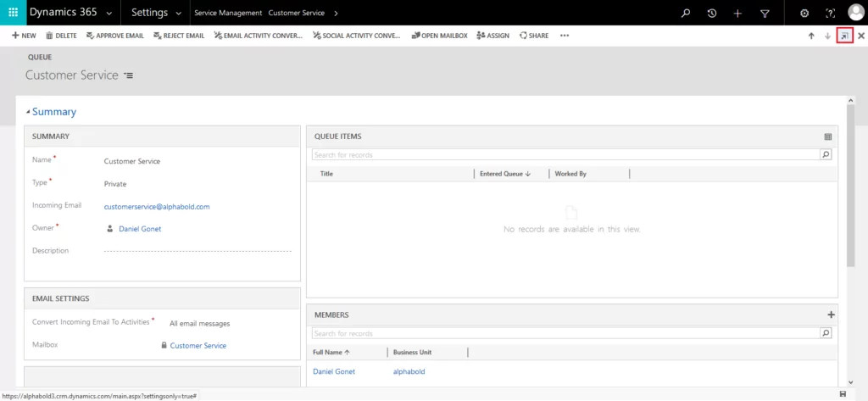
Task: Open alphabold business unit link
Action: coord(409,371)
